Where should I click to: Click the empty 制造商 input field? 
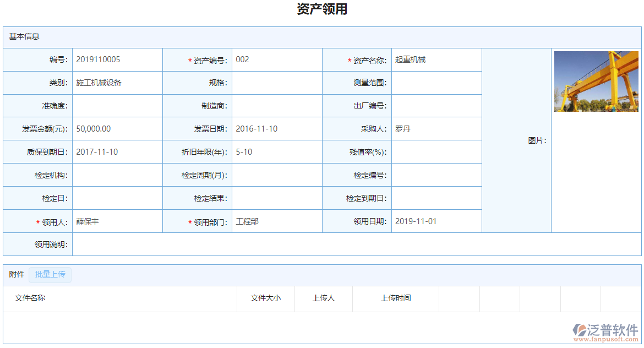276,106
